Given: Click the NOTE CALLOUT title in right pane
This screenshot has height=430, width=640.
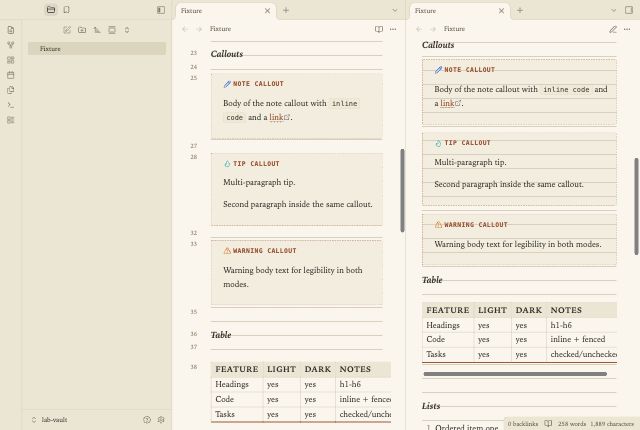Looking at the screenshot, I should pos(469,70).
